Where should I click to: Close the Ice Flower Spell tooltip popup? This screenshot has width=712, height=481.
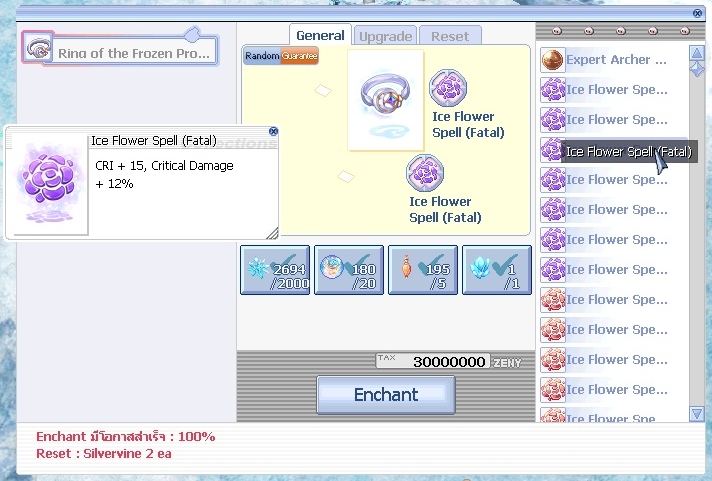click(x=273, y=131)
